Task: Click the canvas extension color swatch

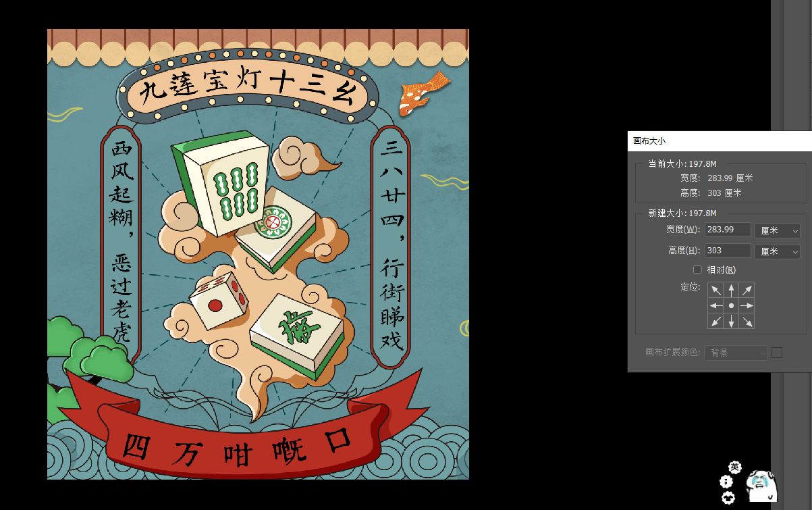Action: 777,353
